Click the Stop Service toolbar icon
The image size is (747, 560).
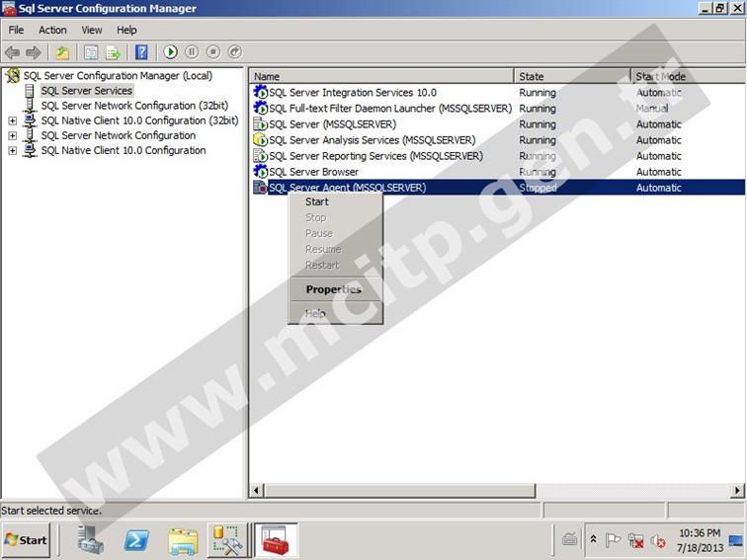tap(213, 52)
